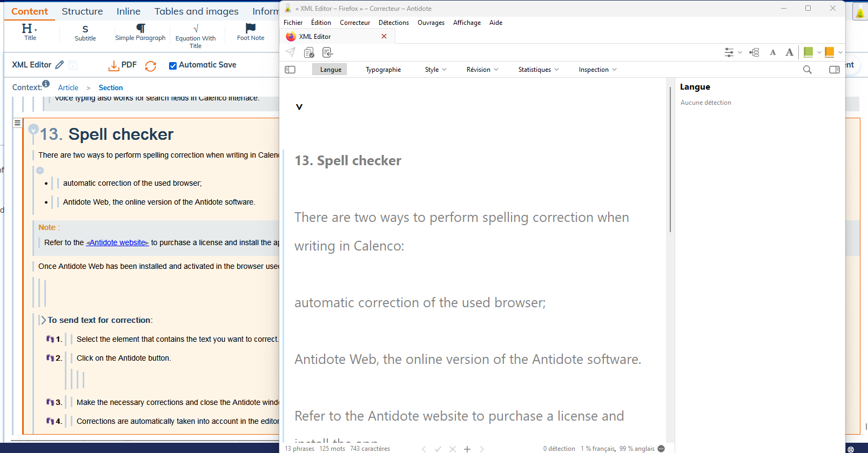This screenshot has height=453, width=868.
Task: Collapse the bullet list marker
Action: coord(40,170)
